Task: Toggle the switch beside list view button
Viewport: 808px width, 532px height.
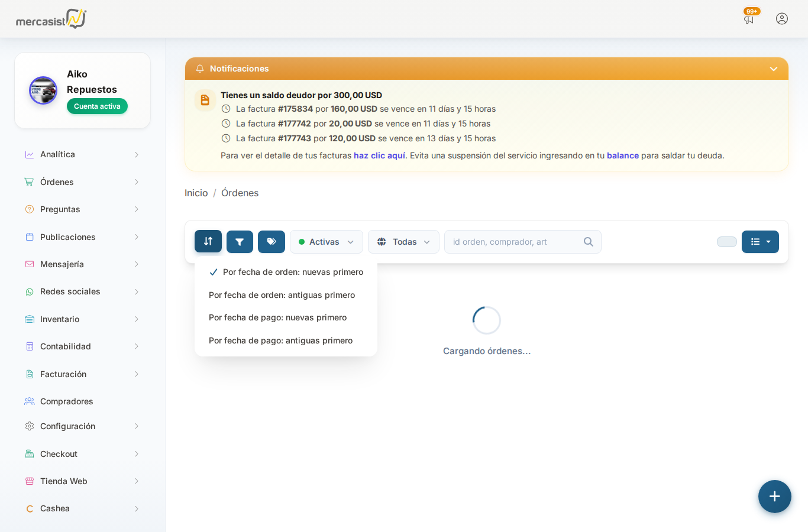Action: tap(726, 242)
